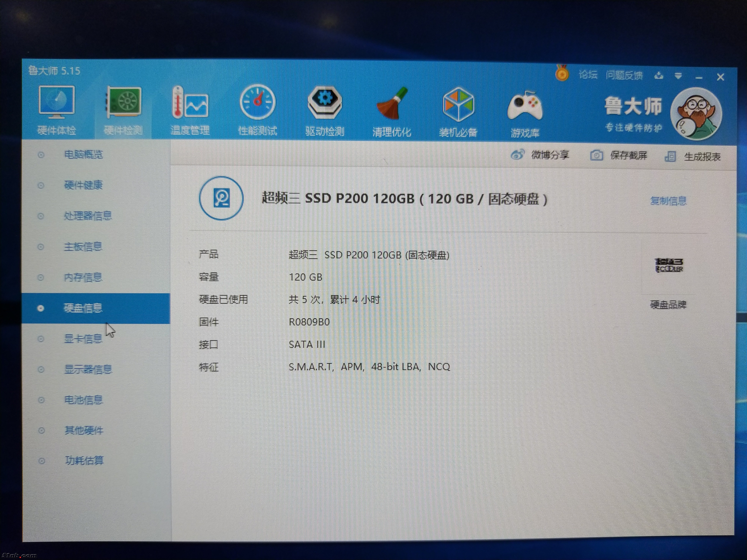747x560 pixels.
Task: Select 电脑概览 in the sidebar
Action: pyautogui.click(x=83, y=155)
